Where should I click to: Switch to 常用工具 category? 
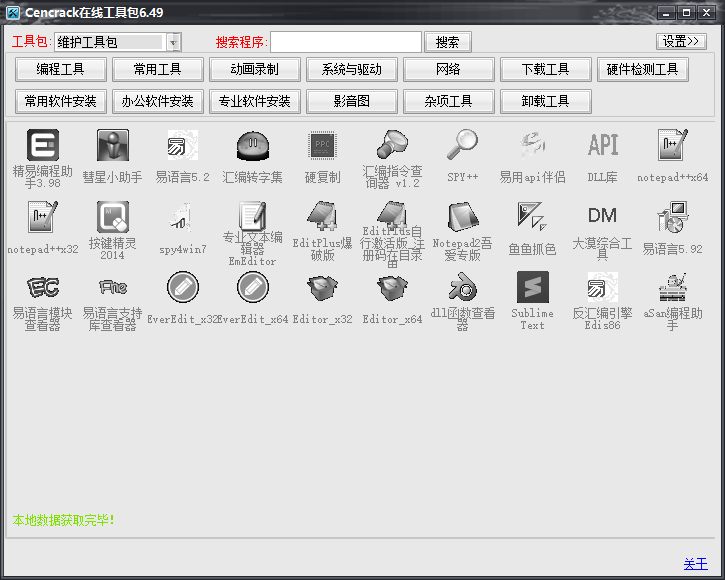point(158,69)
